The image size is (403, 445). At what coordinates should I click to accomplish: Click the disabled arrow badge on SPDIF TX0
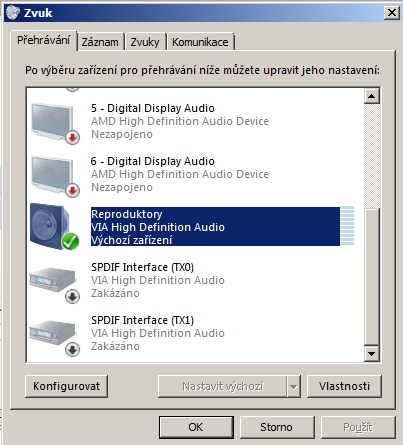click(x=72, y=296)
